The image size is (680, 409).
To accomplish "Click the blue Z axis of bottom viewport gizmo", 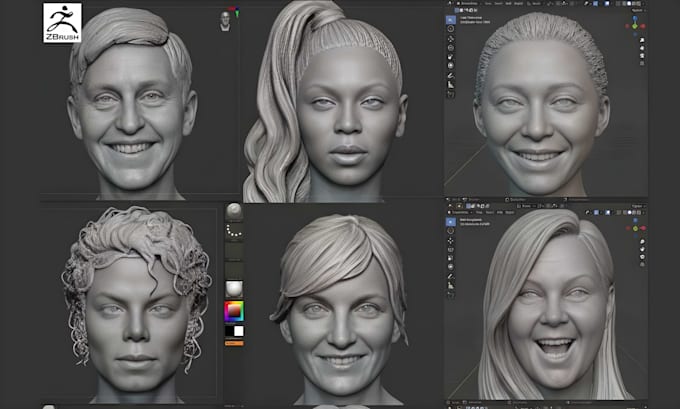I will click(x=635, y=220).
